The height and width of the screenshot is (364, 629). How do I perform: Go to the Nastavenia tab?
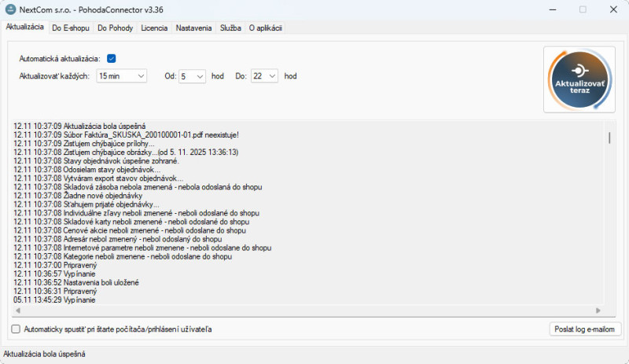click(x=193, y=28)
